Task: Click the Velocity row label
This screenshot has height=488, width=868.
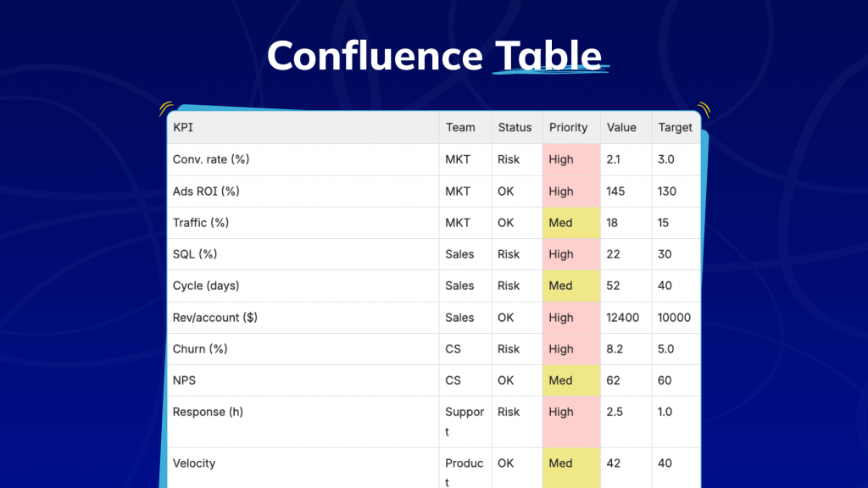Action: (193, 463)
